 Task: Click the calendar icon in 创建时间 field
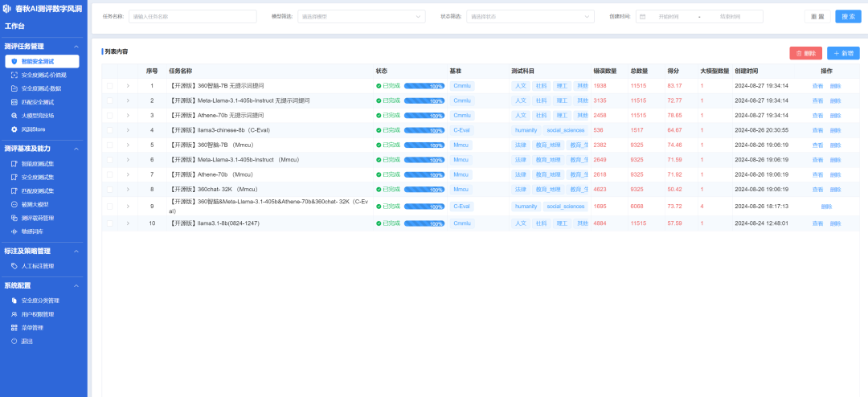(643, 16)
